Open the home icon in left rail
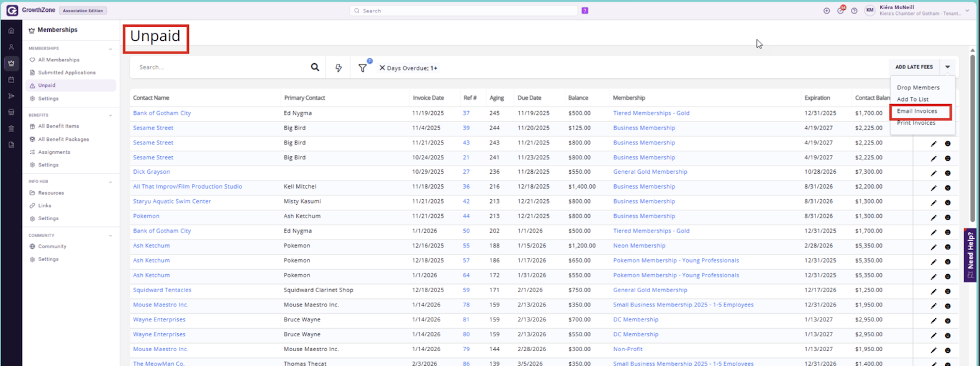Image resolution: width=980 pixels, height=366 pixels. [x=11, y=30]
